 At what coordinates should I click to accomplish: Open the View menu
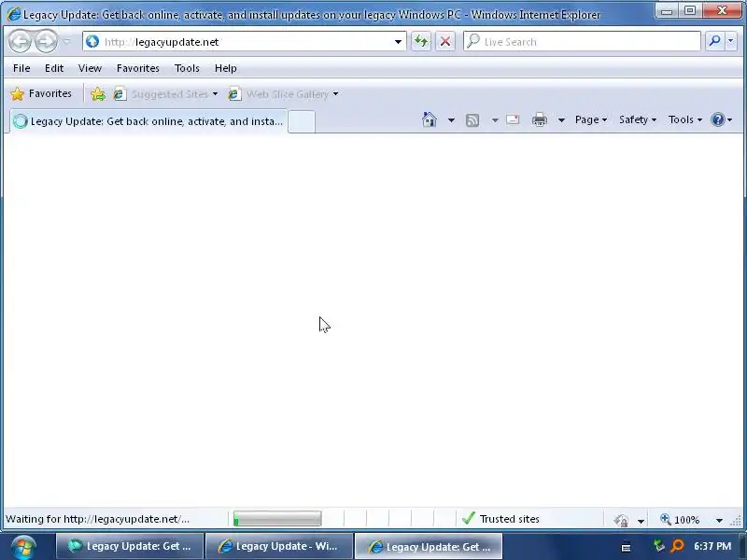tap(90, 68)
